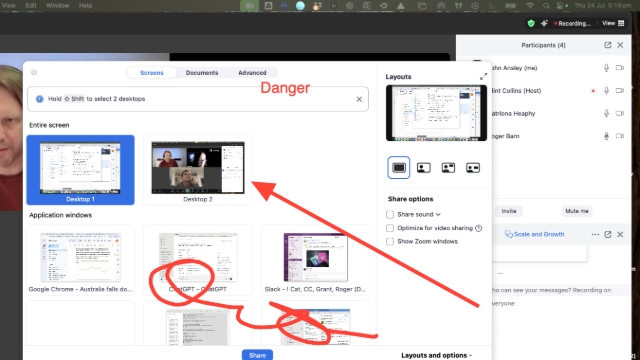Click microphone icon beside the Host participant
The image size is (640, 360).
click(x=606, y=91)
